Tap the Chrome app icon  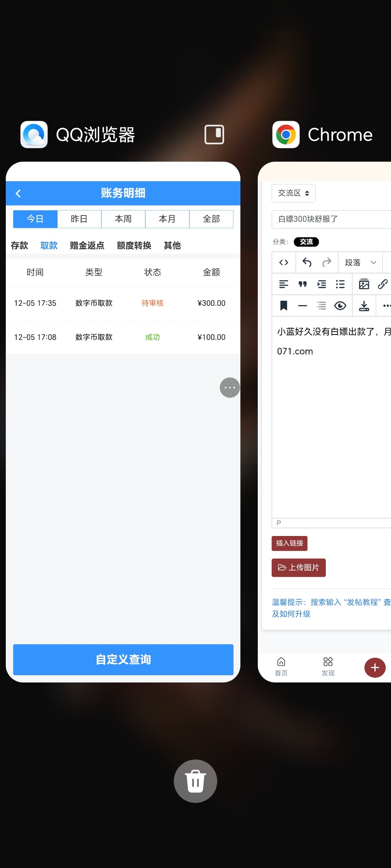tap(286, 135)
